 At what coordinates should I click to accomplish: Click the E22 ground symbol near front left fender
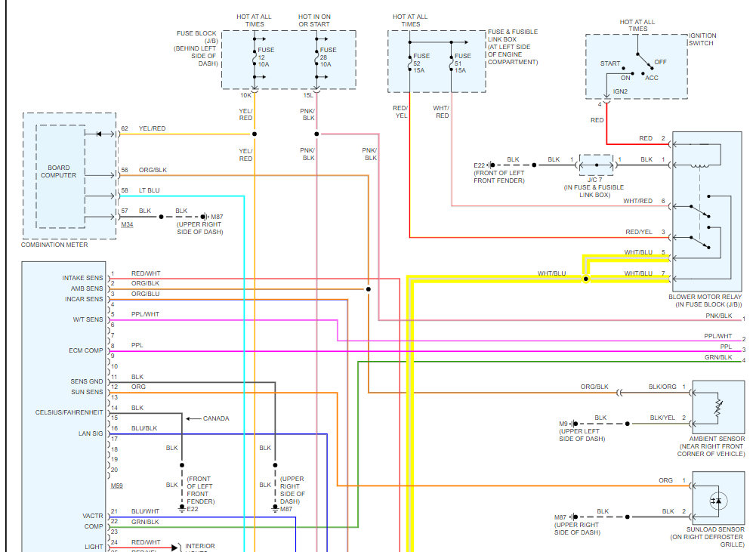pos(491,165)
